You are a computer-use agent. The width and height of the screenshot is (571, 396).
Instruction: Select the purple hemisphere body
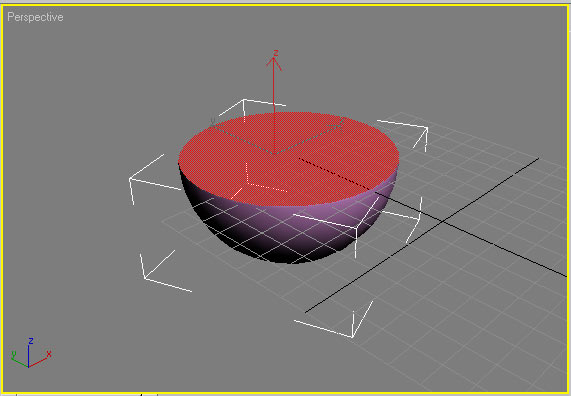(x=288, y=233)
